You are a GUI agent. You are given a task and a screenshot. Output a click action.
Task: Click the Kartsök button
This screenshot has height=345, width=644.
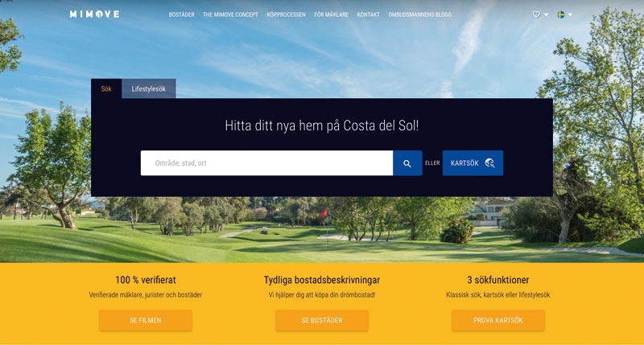point(473,163)
